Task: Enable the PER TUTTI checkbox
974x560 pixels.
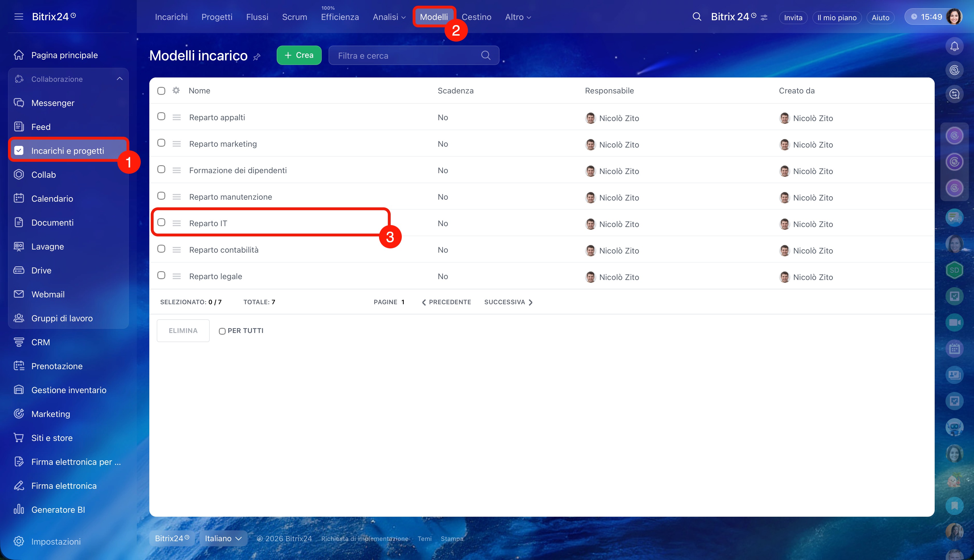Action: [x=222, y=331]
